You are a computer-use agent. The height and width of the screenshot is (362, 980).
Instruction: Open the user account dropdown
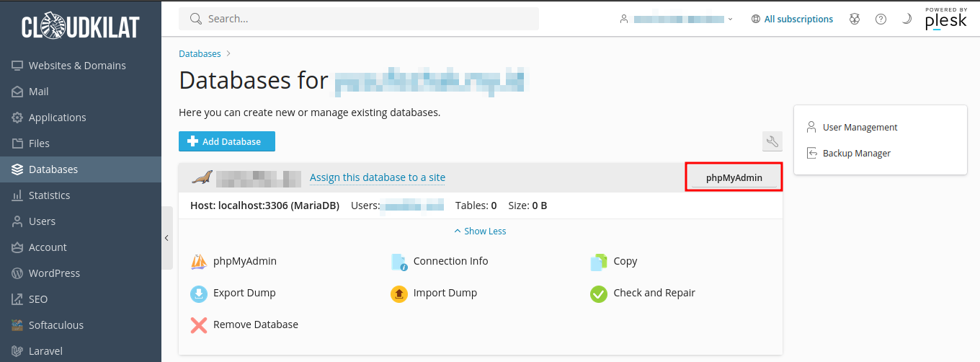pyautogui.click(x=677, y=19)
